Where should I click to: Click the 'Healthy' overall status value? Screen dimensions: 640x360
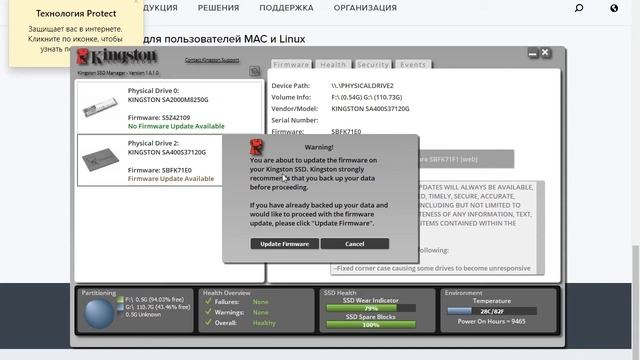click(x=264, y=323)
